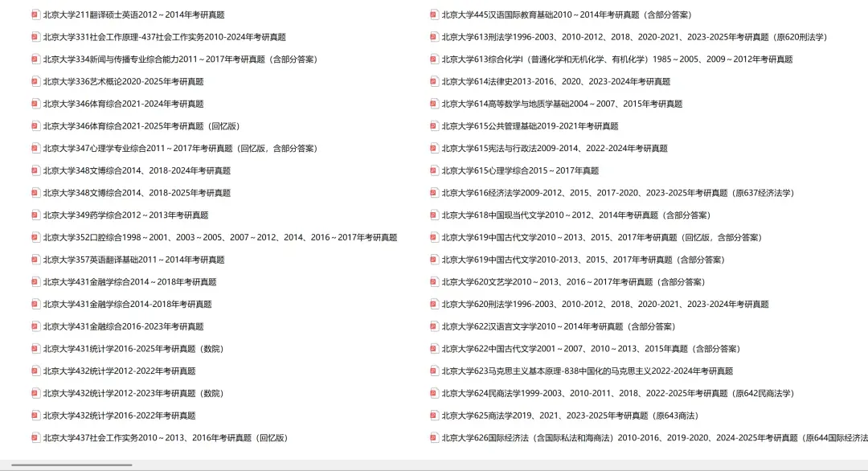The image size is (868, 471).
Task: Click PDF icon for 614法律史 file
Action: click(x=434, y=81)
